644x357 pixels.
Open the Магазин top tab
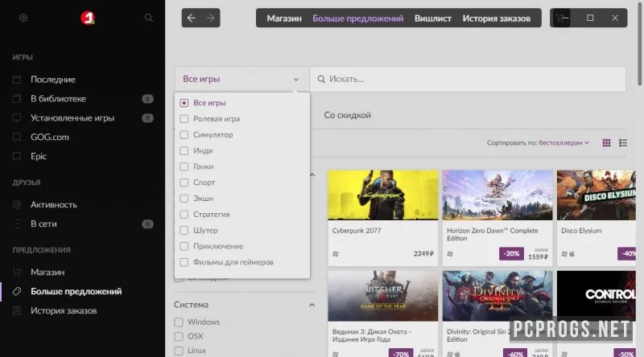click(x=284, y=18)
